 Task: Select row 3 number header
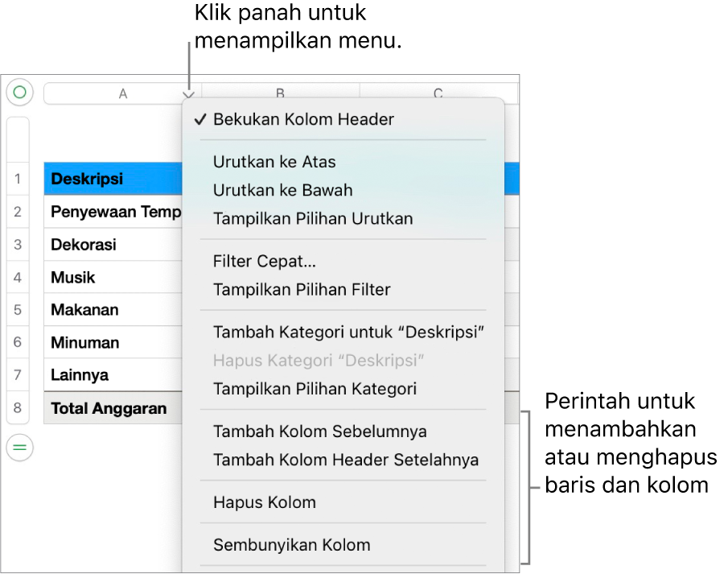pyautogui.click(x=18, y=245)
